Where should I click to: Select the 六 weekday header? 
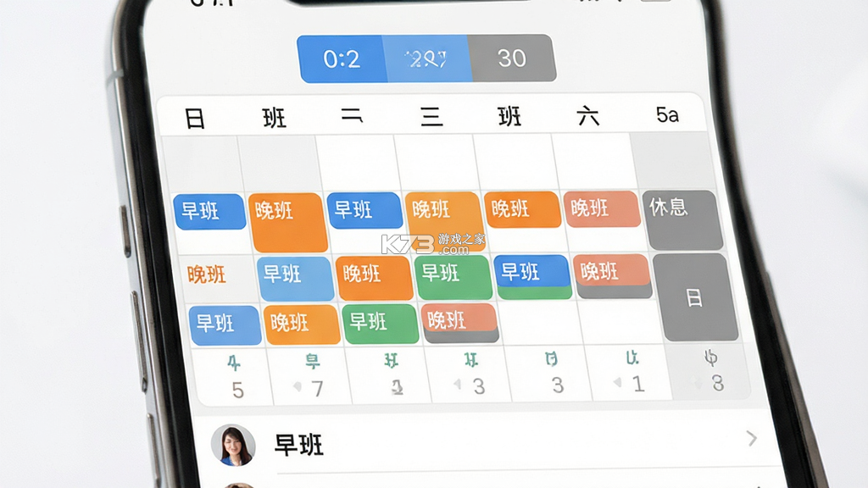pos(588,116)
